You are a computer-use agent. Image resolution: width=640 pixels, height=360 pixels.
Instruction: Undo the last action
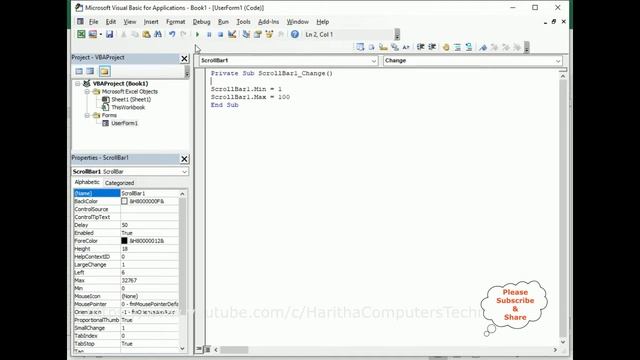pos(172,34)
